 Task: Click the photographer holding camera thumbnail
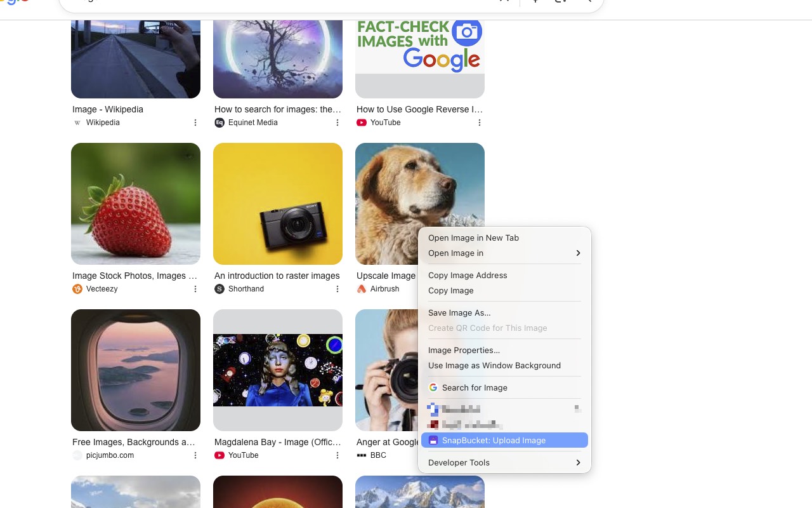point(386,370)
